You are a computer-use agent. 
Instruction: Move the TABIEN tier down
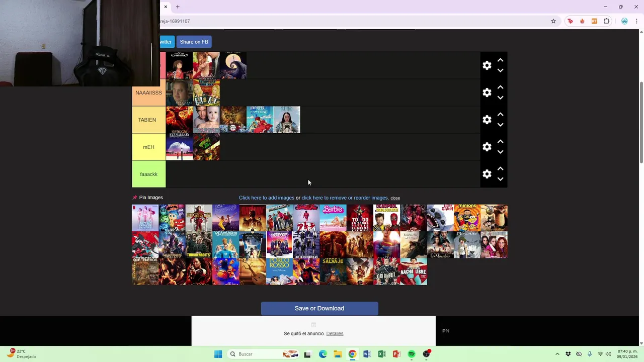(500, 125)
